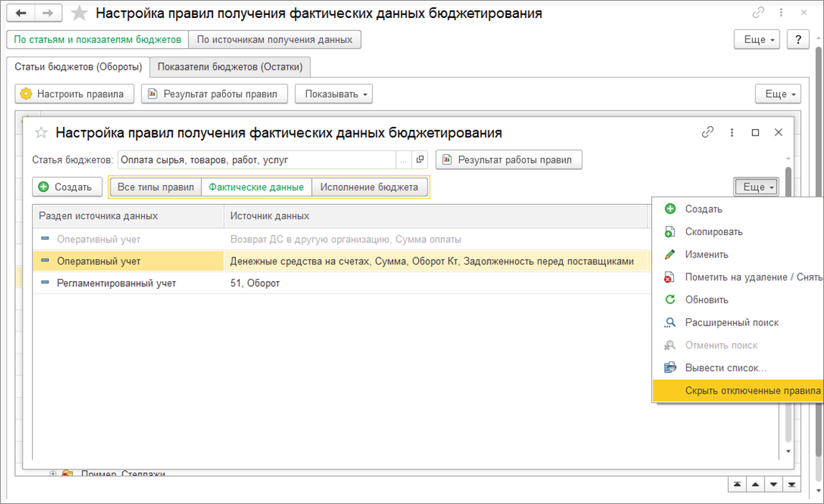Open Результат работы правил in main toolbar
This screenshot has height=504, width=824.
214,94
